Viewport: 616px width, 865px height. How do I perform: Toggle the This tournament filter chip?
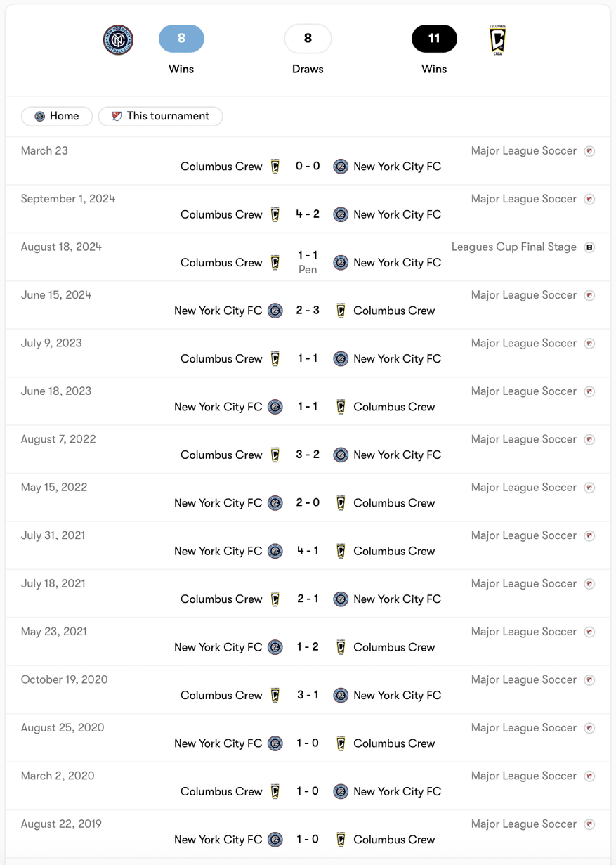coord(161,116)
